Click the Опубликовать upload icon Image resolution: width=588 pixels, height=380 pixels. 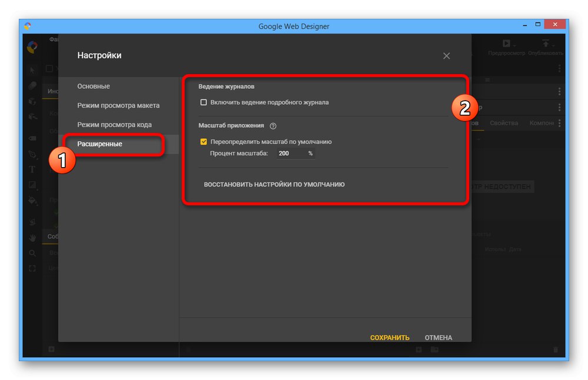[x=546, y=43]
